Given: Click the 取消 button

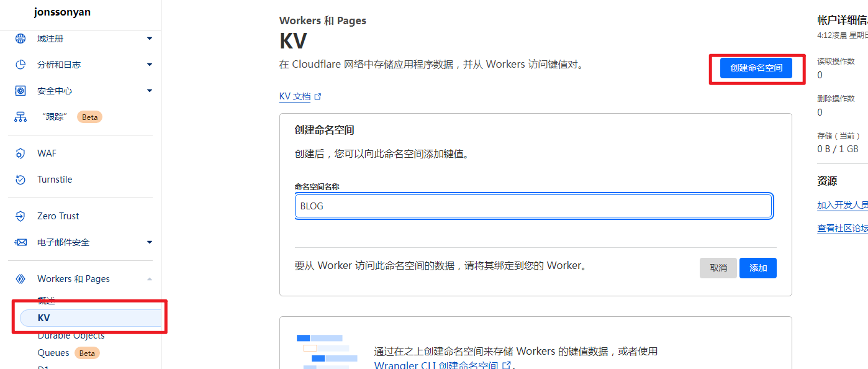Looking at the screenshot, I should click(x=718, y=268).
